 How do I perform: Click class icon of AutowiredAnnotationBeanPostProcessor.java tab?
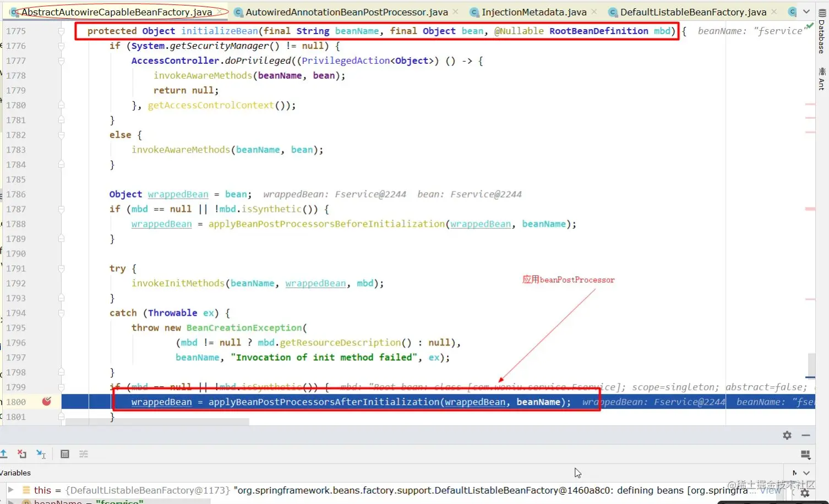238,12
